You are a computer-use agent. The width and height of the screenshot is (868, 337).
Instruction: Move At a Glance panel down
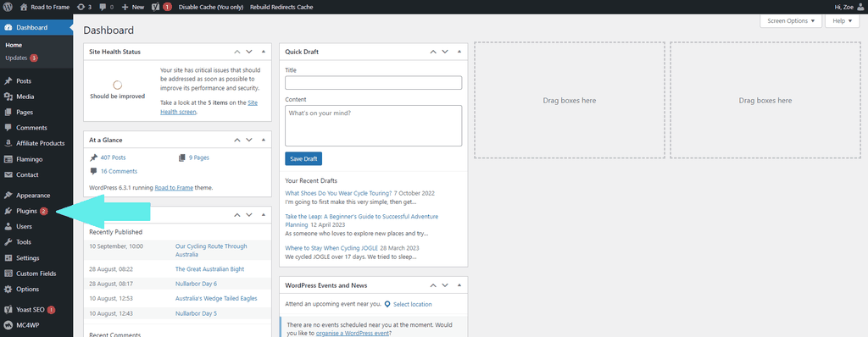click(x=249, y=140)
